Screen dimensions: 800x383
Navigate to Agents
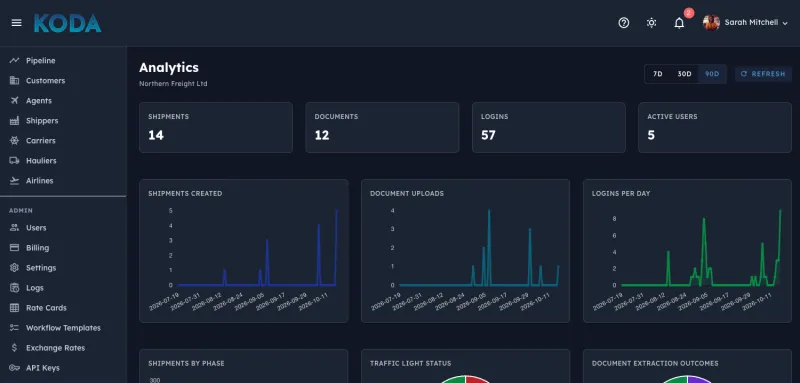coord(39,100)
